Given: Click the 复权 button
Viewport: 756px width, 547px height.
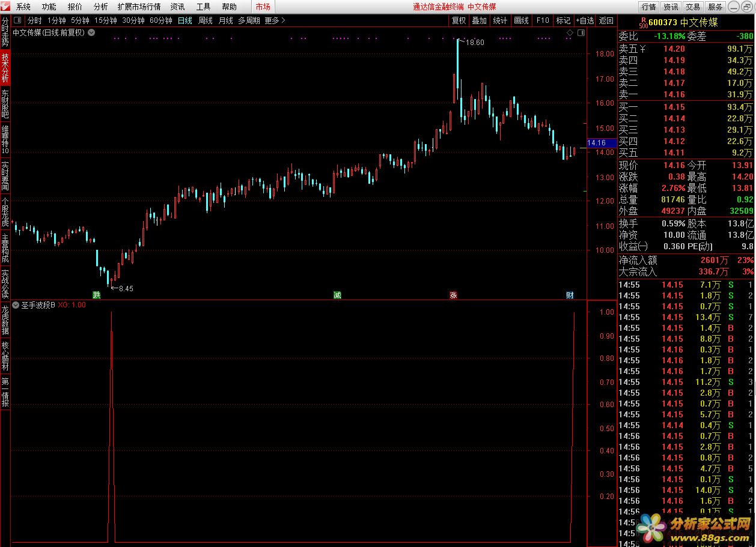Looking at the screenshot, I should (459, 20).
